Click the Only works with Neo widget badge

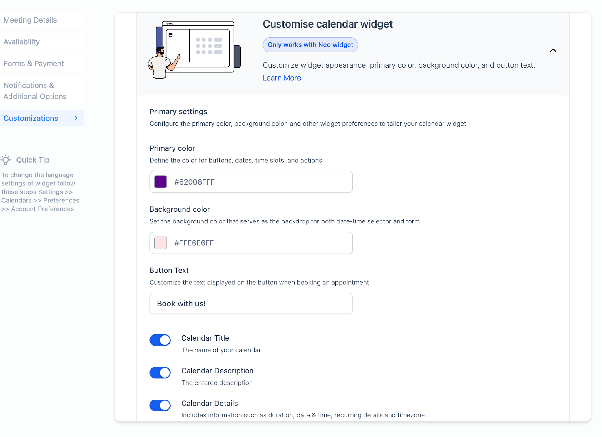click(310, 45)
